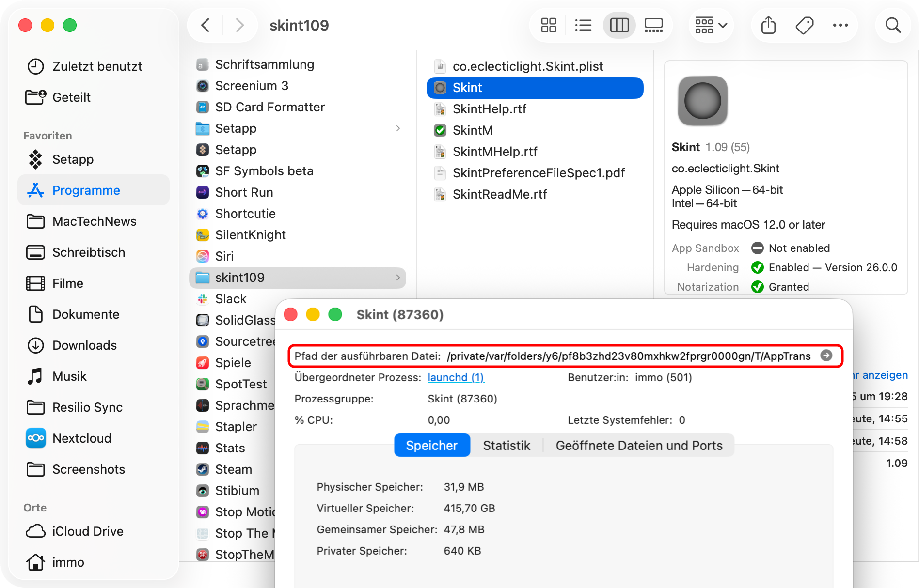Open Programme in the sidebar

[x=86, y=190]
